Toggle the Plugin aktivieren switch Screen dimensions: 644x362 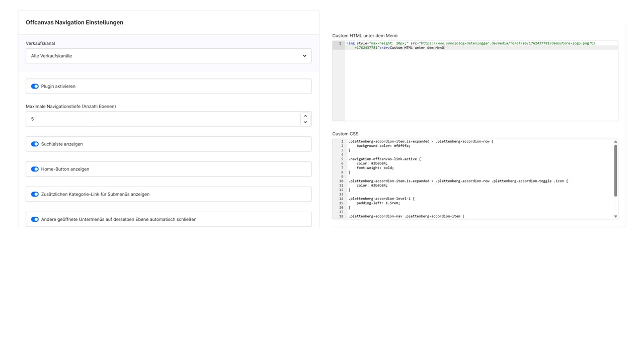coord(35,86)
